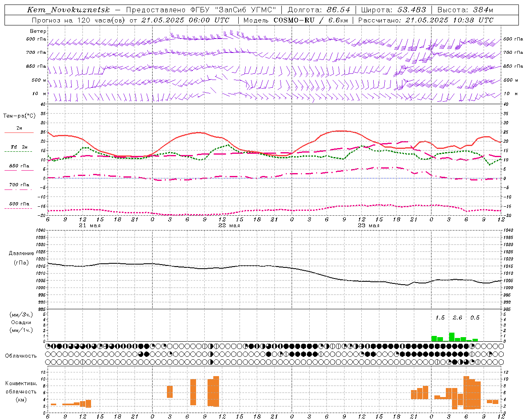Click the '(мм/1ч.)' precipitation unit label
This screenshot has height=420, width=525.
(x=21, y=330)
